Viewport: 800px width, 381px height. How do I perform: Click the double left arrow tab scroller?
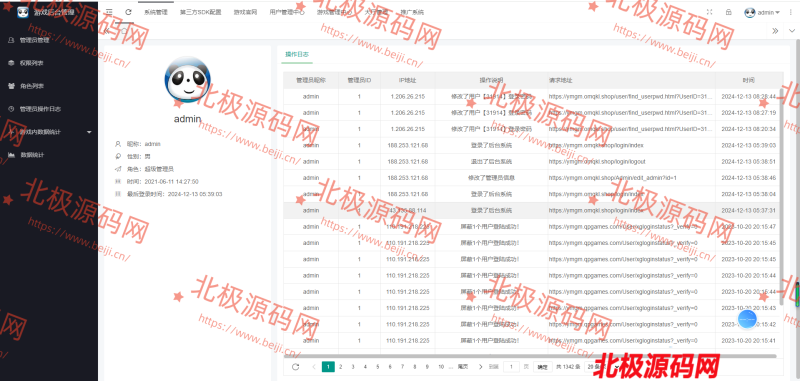click(107, 31)
